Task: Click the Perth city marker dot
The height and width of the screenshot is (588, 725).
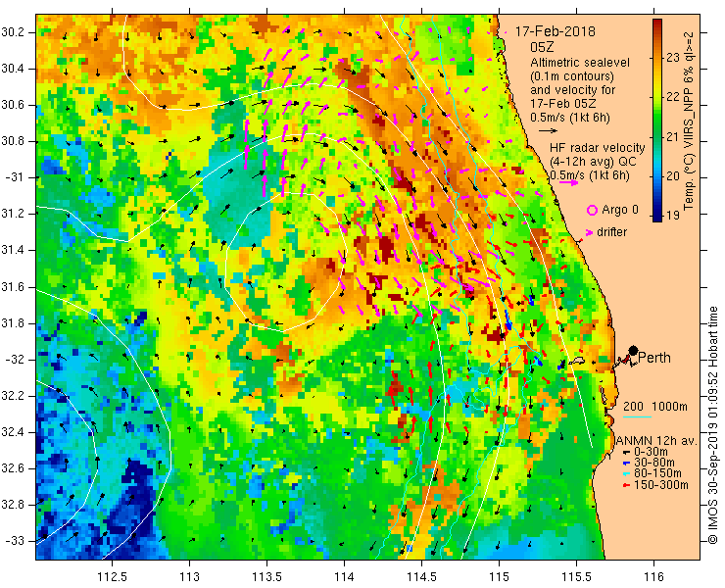Action: click(x=634, y=351)
